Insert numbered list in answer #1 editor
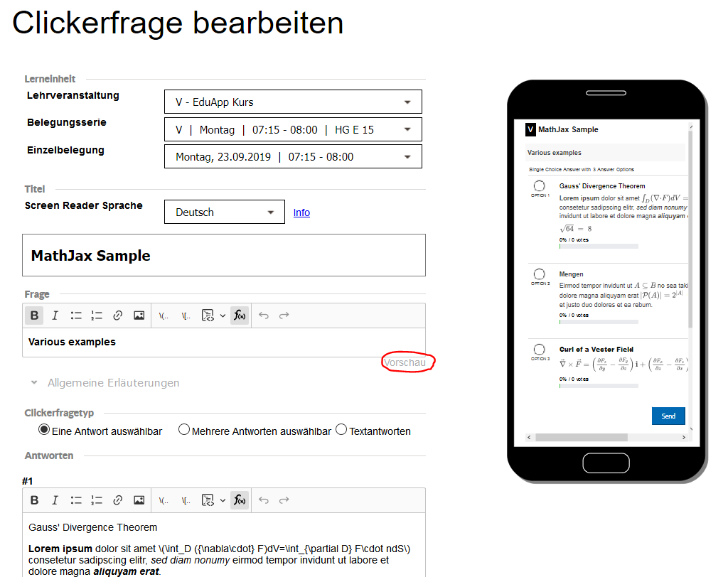 97,500
